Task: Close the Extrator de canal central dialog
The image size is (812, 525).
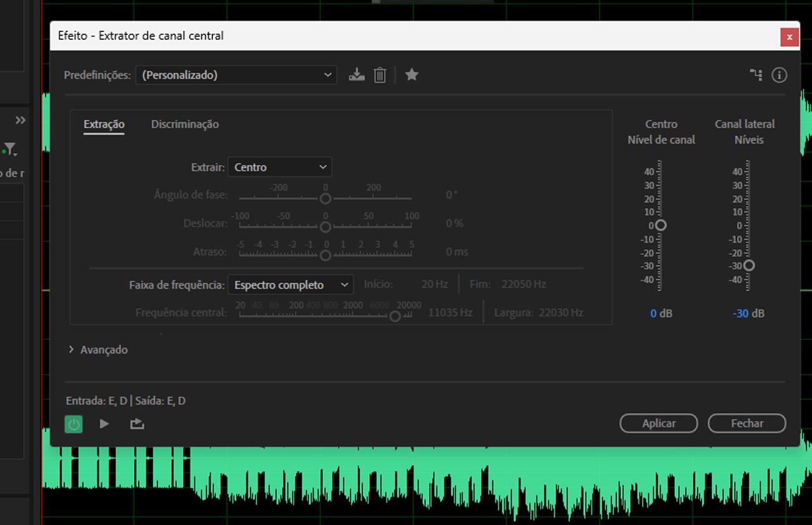Action: (790, 37)
